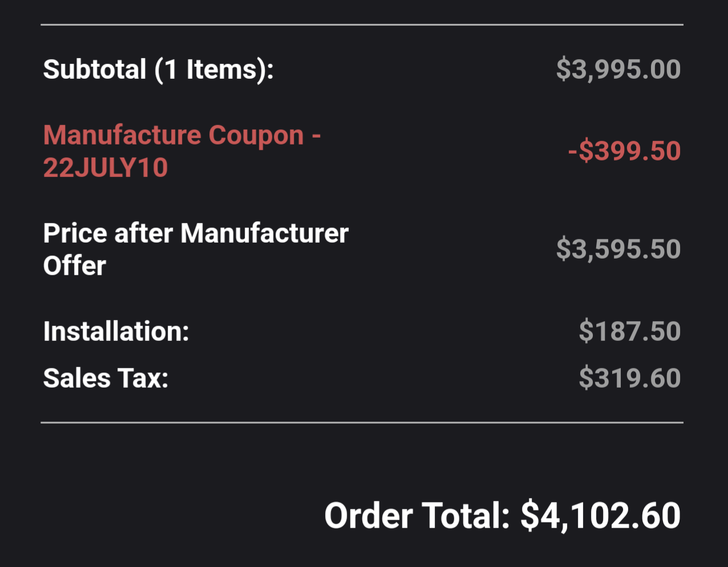Select the $187.50 installation fee
728x567 pixels.
point(629,332)
